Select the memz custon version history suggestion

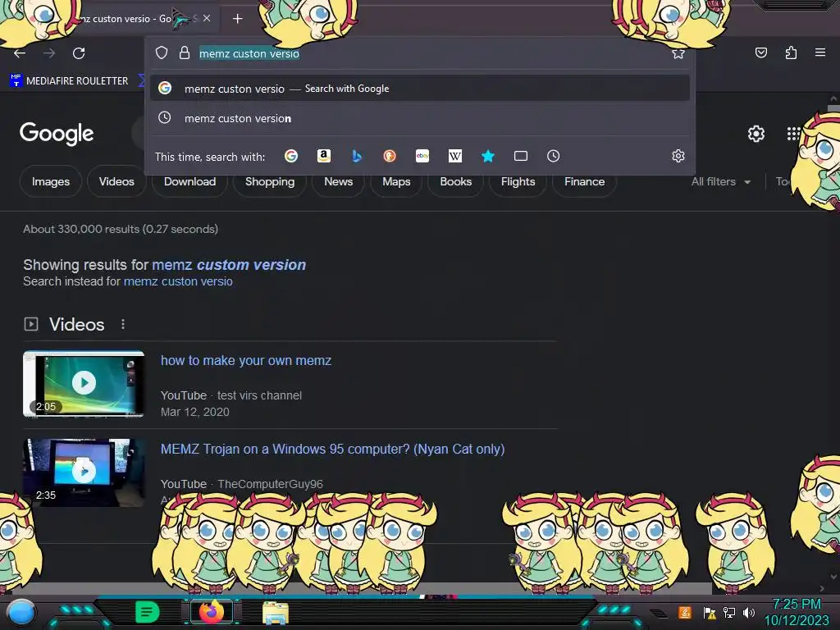pos(420,118)
